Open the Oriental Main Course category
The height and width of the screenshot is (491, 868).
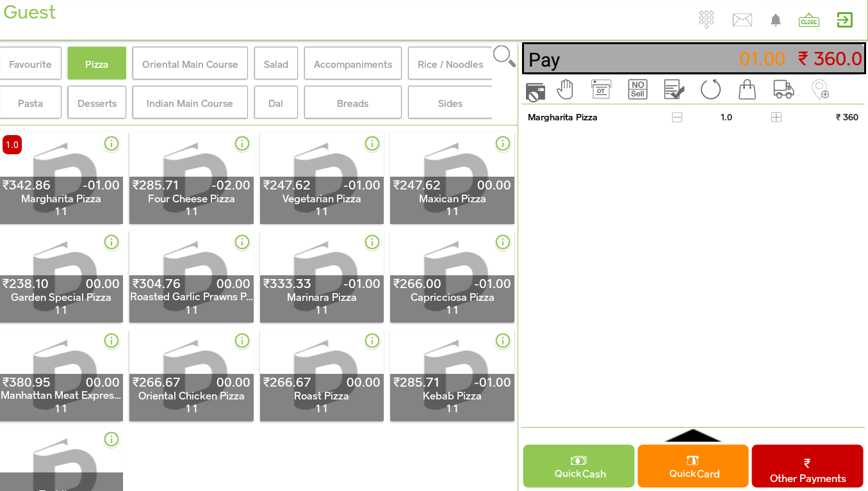190,63
